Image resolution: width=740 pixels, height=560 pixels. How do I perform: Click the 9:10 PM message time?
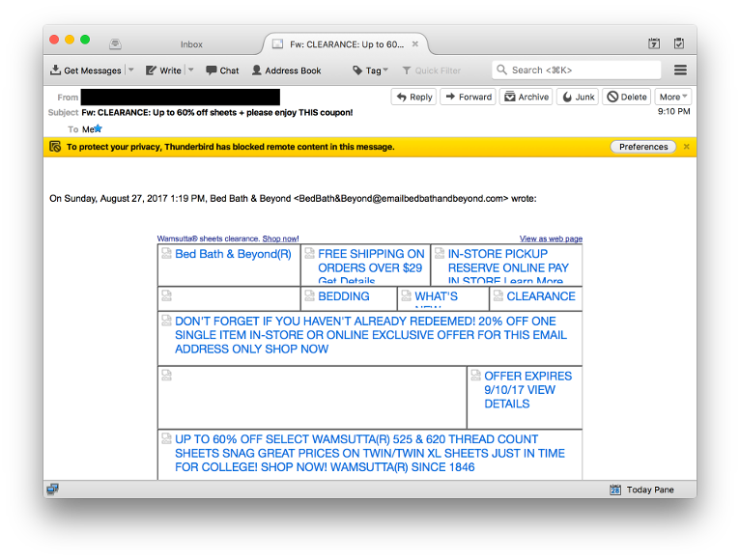[x=674, y=111]
